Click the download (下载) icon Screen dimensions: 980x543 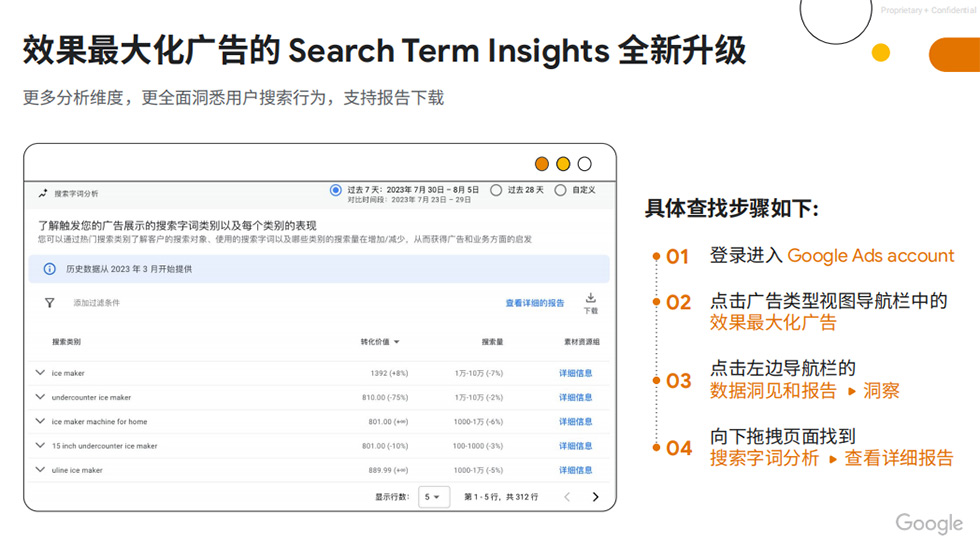pos(591,299)
